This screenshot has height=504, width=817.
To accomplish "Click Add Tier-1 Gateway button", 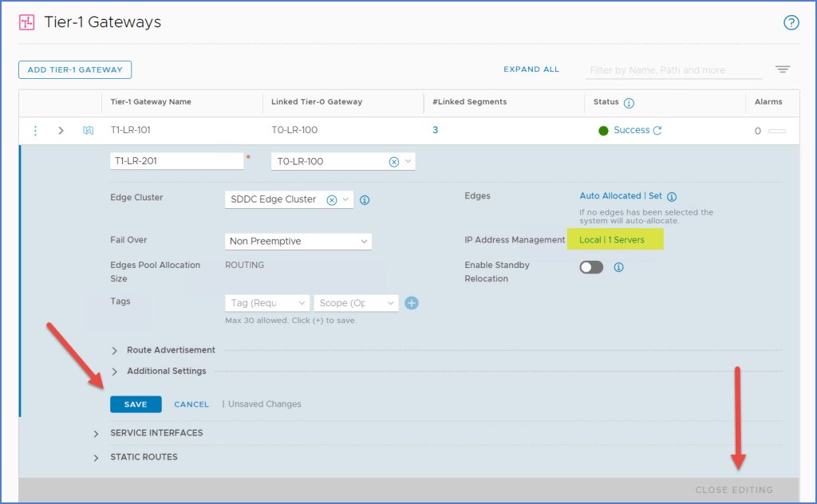I will [x=75, y=69].
